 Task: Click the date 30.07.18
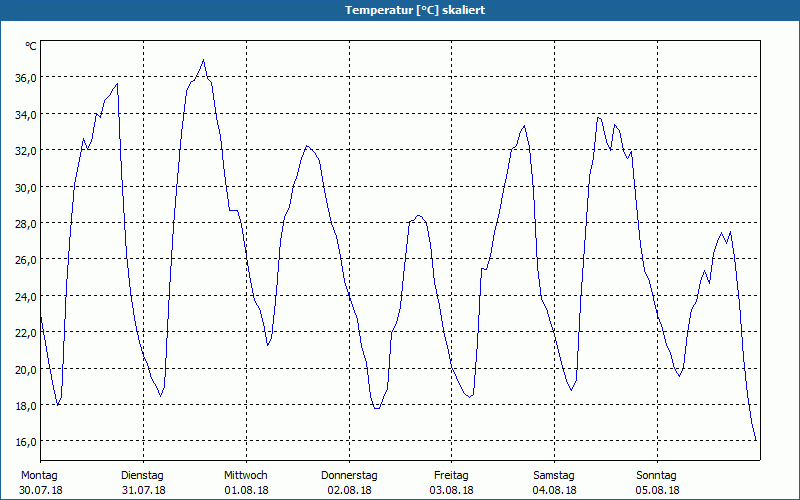tap(41, 490)
